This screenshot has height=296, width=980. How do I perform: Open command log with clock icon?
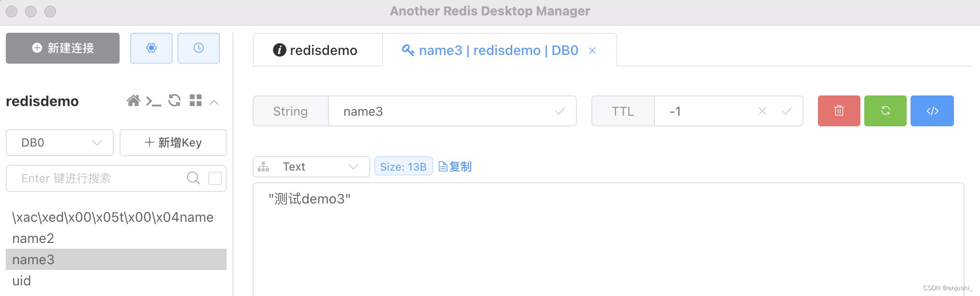click(199, 48)
